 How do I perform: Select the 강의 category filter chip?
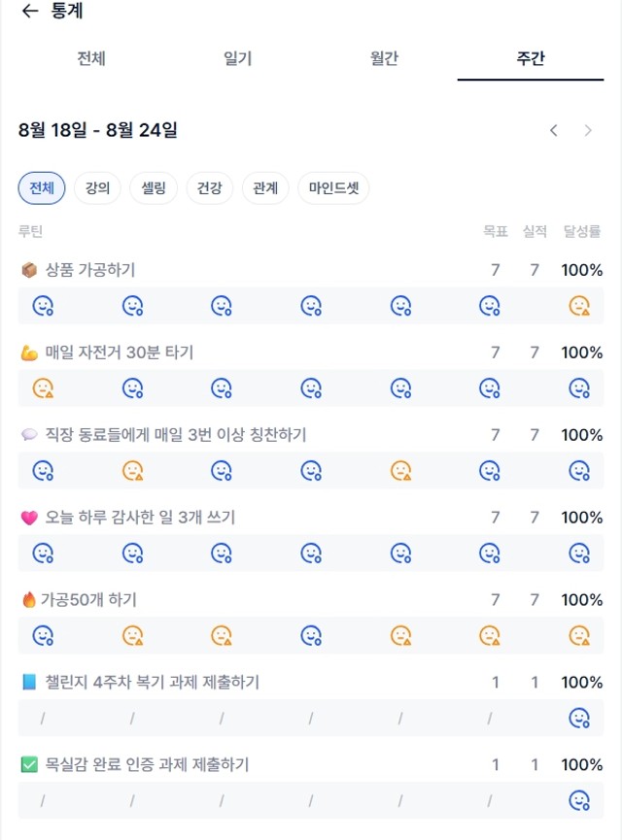(x=97, y=188)
